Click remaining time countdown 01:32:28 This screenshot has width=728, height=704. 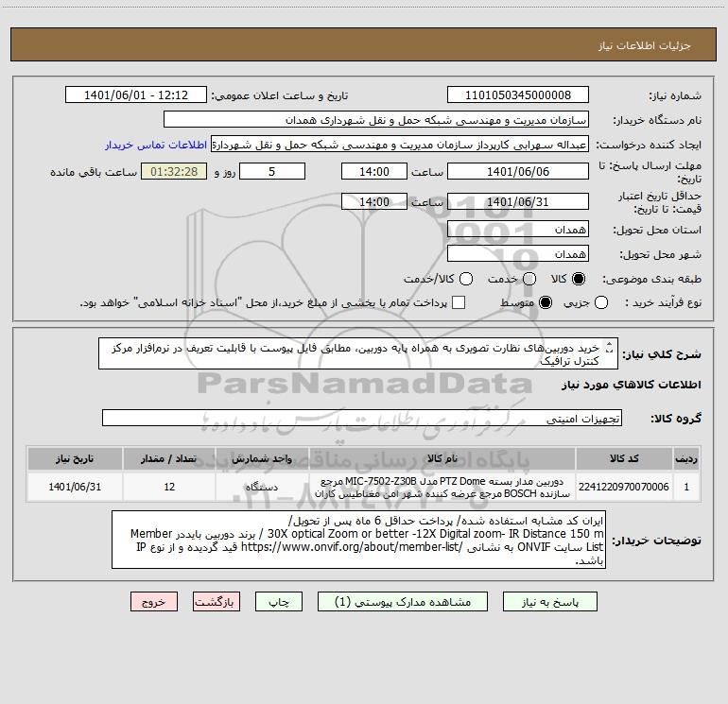[174, 171]
